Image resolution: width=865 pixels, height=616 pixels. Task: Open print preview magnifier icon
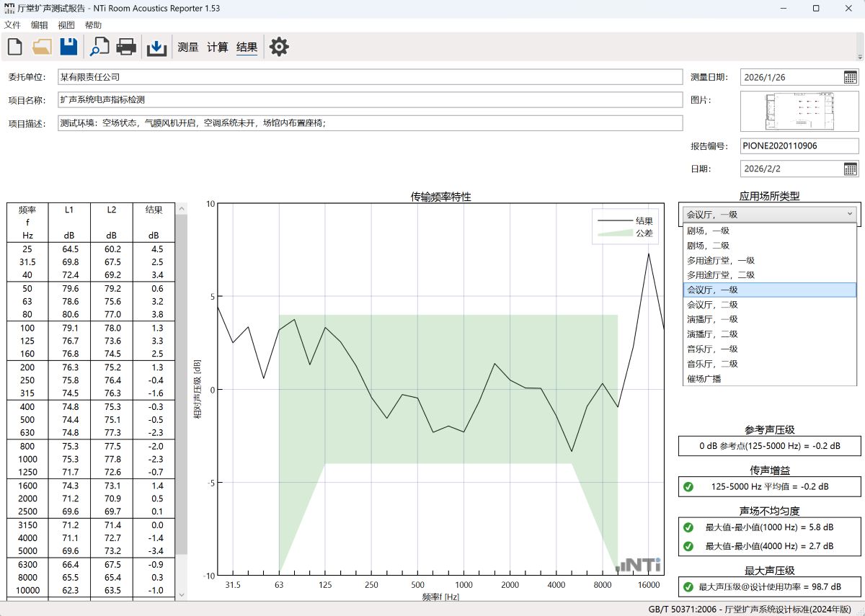point(99,47)
